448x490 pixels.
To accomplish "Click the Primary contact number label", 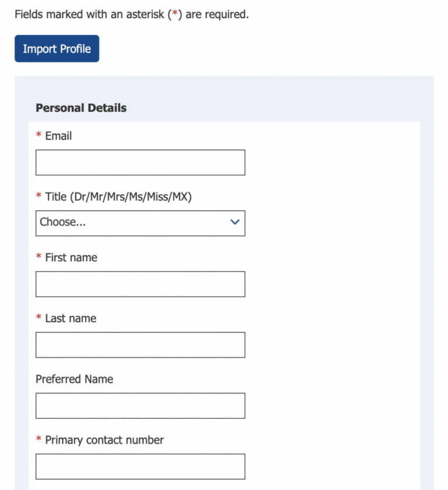I will tap(104, 440).
